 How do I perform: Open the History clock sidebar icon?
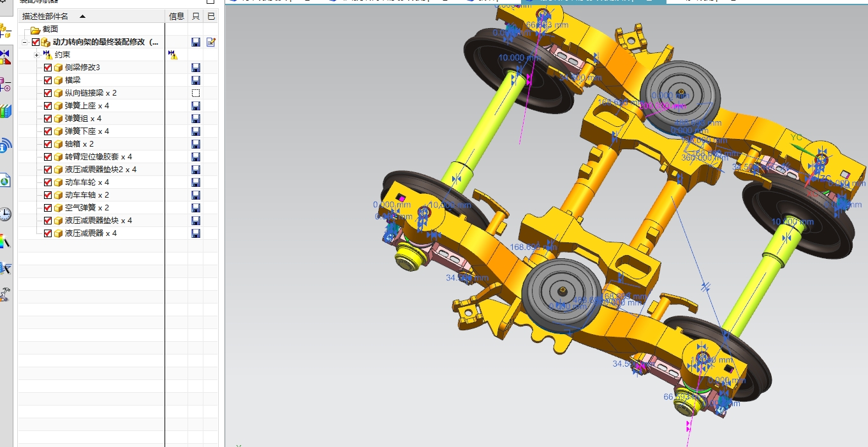coord(5,214)
